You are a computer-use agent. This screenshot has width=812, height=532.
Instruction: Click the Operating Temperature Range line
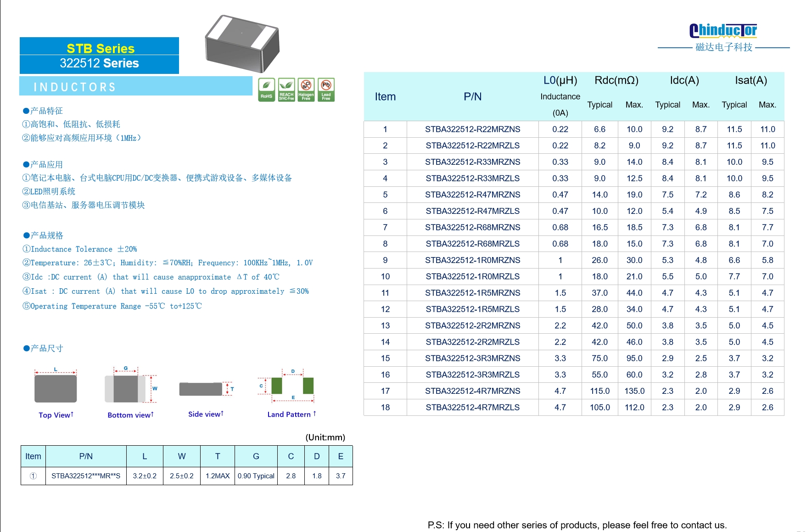[x=112, y=306]
